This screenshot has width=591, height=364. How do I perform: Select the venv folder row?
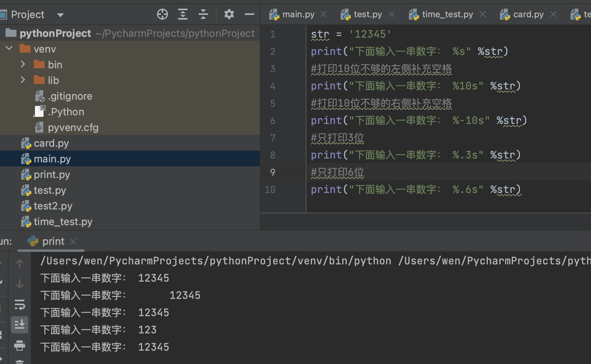[x=130, y=49]
